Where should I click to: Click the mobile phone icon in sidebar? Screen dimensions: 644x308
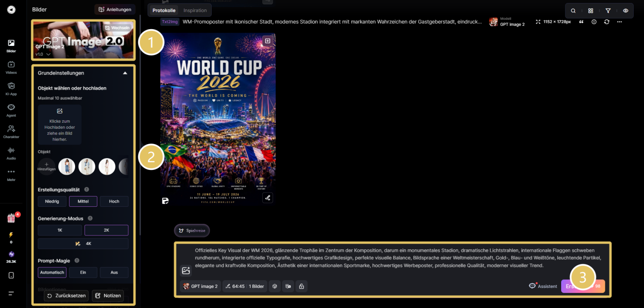[11, 275]
